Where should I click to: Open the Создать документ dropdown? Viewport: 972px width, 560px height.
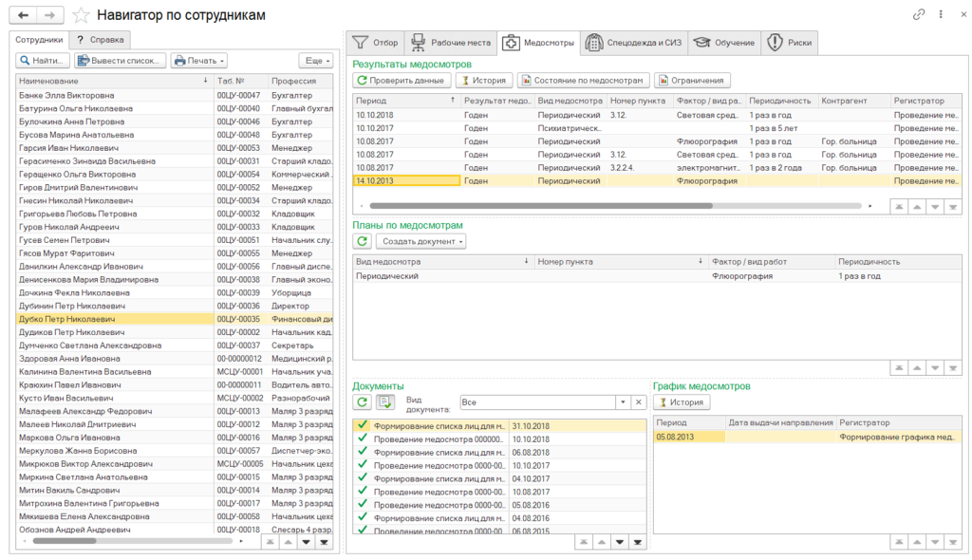421,241
